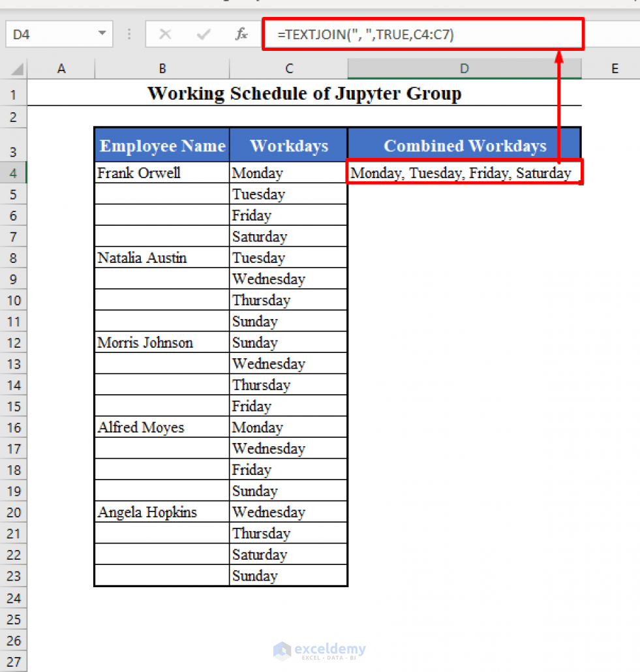Click the vertical dots separator near Name Box
This screenshot has height=672, width=640.
[129, 34]
